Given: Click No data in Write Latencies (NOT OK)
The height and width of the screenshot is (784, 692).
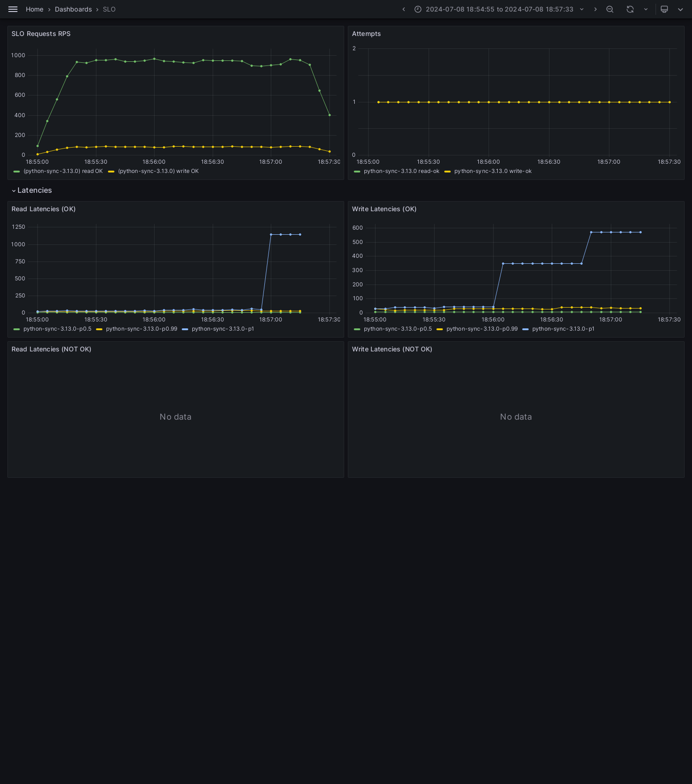Looking at the screenshot, I should click(x=516, y=417).
